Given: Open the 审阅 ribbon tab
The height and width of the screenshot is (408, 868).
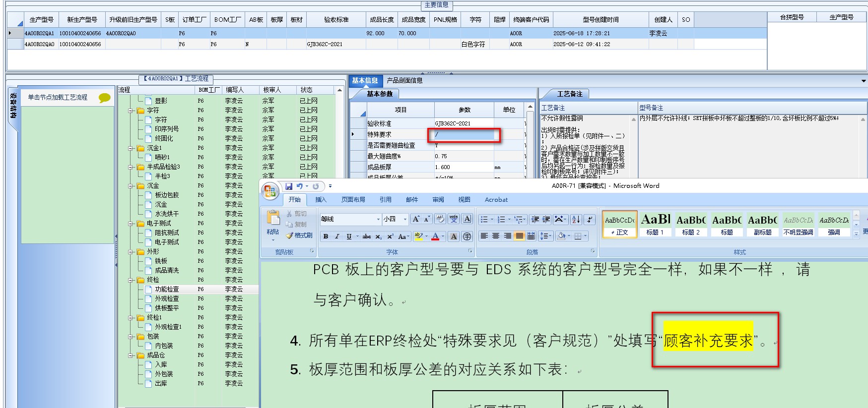Looking at the screenshot, I should pyautogui.click(x=438, y=200).
